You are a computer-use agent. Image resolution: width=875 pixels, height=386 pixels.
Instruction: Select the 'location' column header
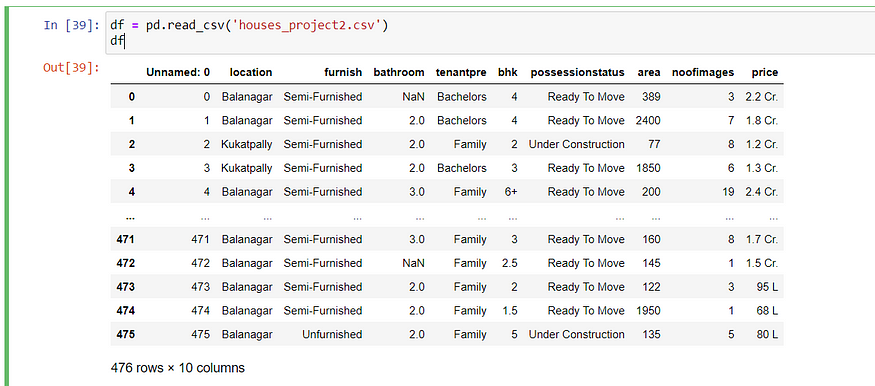tap(251, 73)
